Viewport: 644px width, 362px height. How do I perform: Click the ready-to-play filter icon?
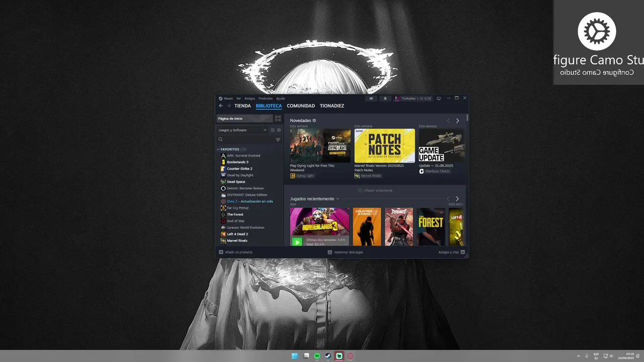coord(279,130)
